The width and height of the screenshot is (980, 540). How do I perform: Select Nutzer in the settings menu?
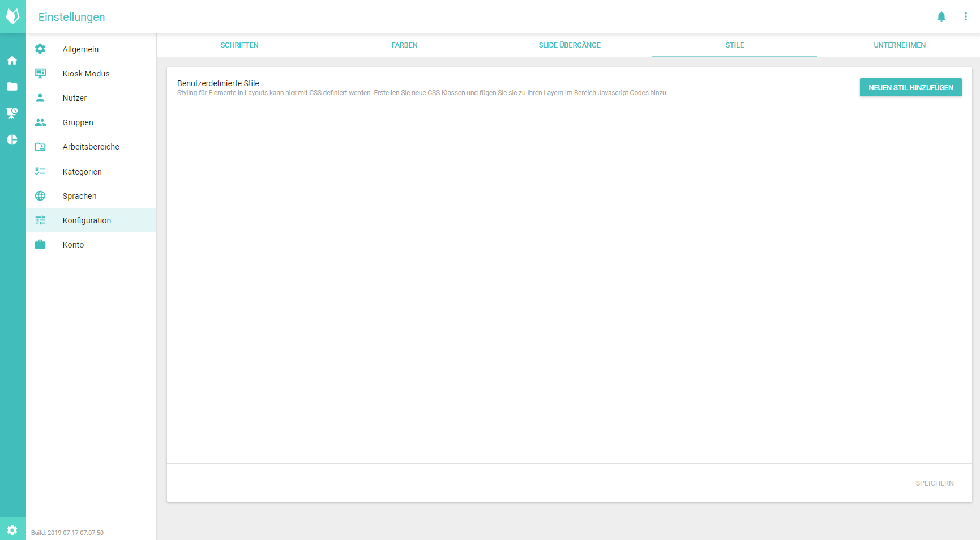coord(75,98)
